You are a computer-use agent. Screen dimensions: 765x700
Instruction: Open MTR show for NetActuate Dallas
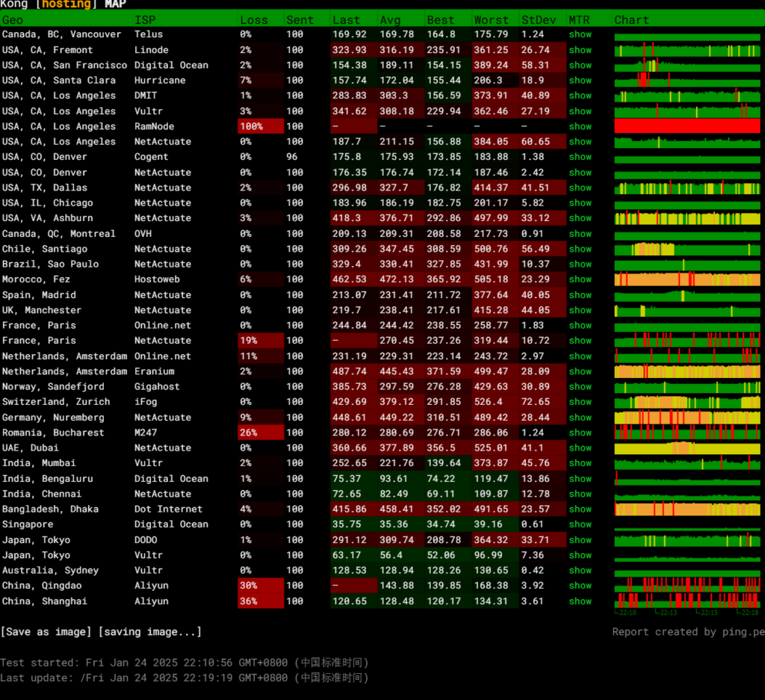(x=580, y=188)
